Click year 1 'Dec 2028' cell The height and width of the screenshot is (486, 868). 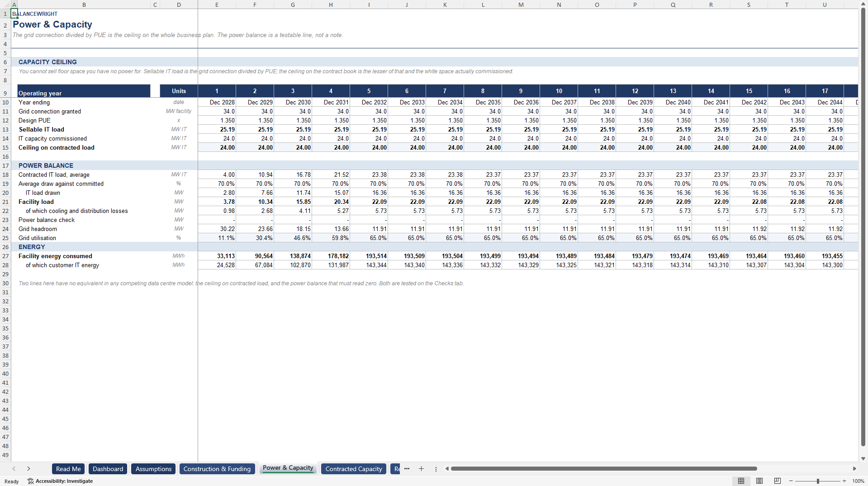pyautogui.click(x=217, y=102)
